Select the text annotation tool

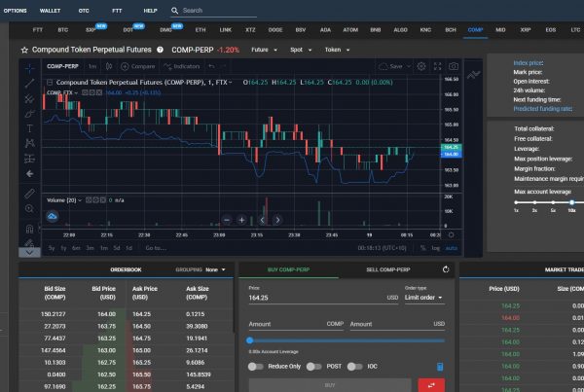point(30,127)
